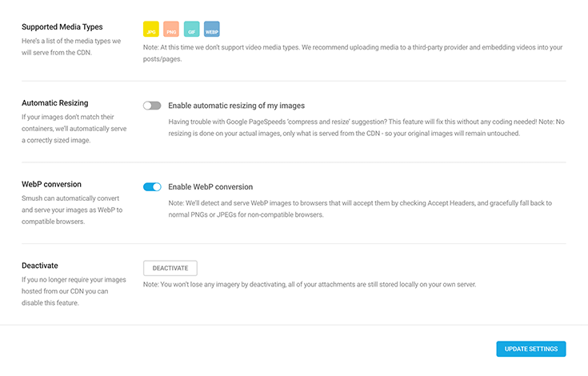Click 'Enable automatic resizing of my images' label

point(236,106)
